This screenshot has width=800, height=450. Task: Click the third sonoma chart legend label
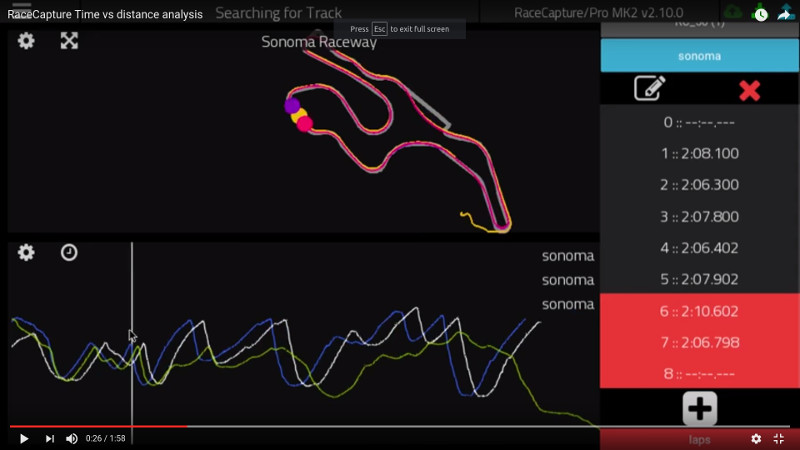click(568, 304)
